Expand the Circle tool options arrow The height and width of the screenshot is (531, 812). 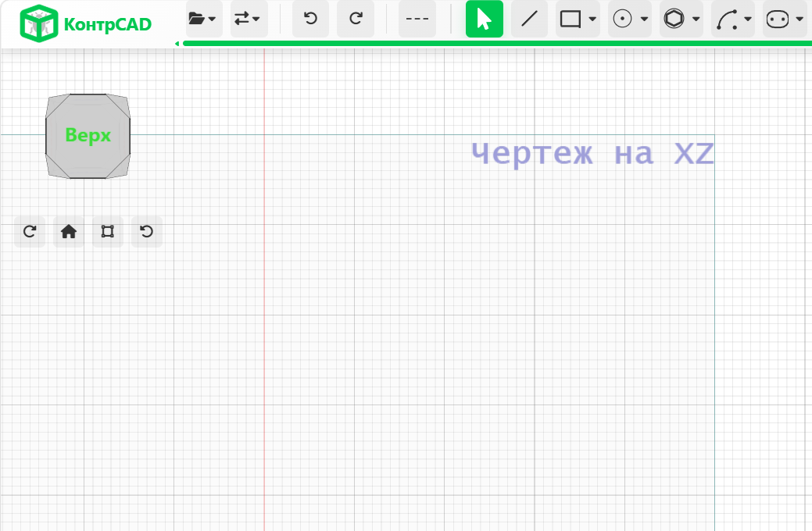coord(644,20)
